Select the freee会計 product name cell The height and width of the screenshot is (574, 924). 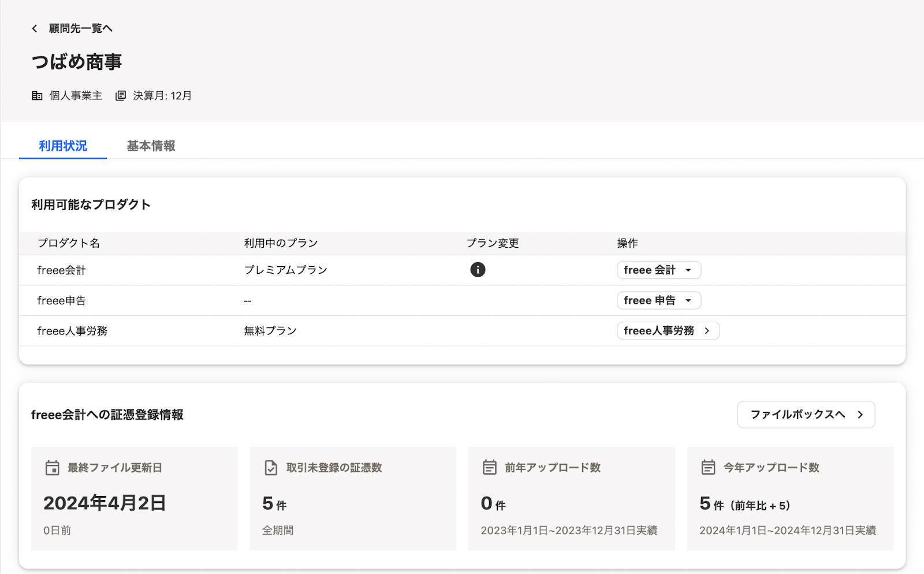click(x=61, y=270)
